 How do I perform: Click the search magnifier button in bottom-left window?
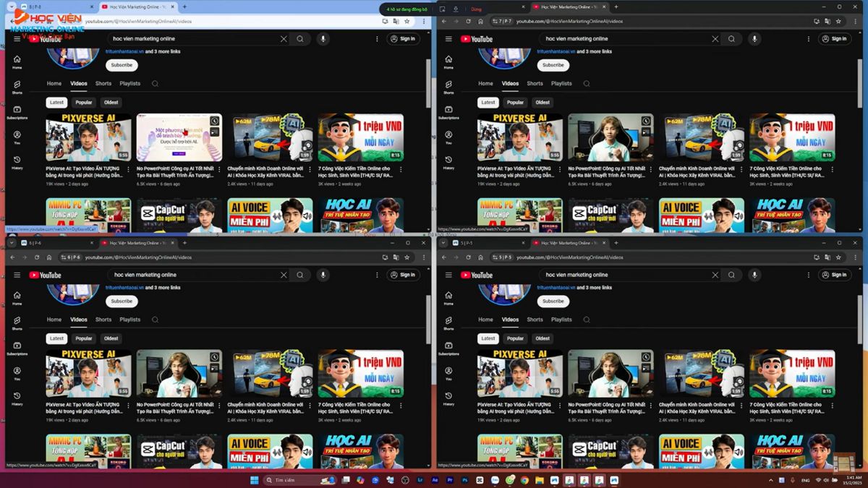300,275
